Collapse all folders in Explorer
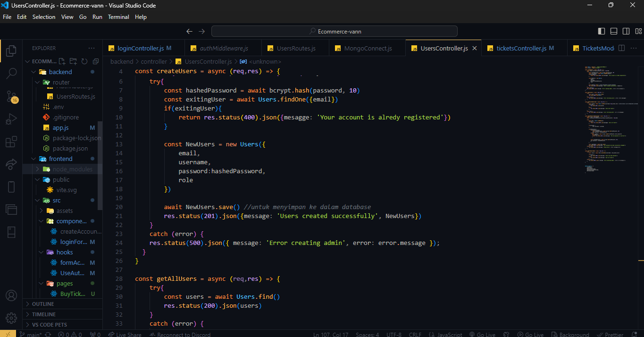Viewport: 644px width, 337px height. 96,61
